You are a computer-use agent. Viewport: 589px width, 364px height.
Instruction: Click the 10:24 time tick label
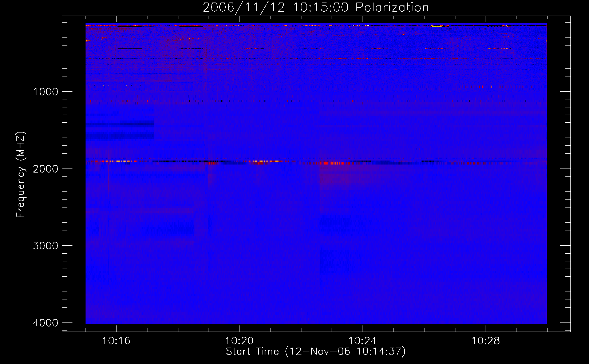(363, 341)
